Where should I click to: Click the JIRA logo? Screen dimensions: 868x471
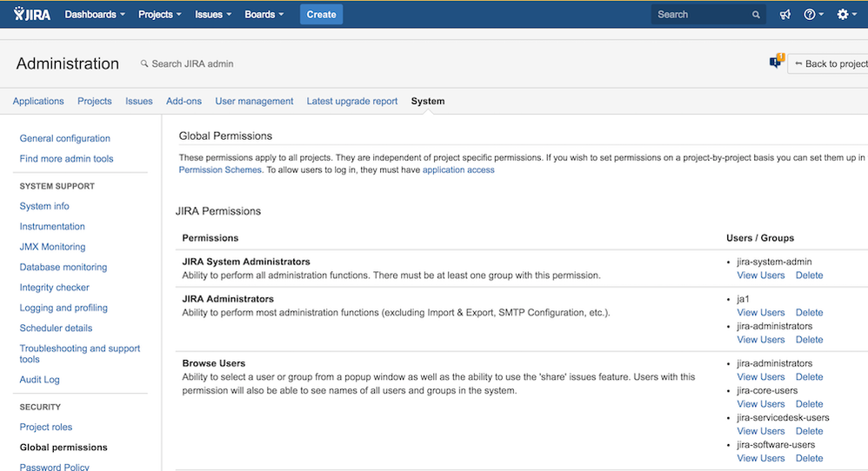[x=32, y=15]
